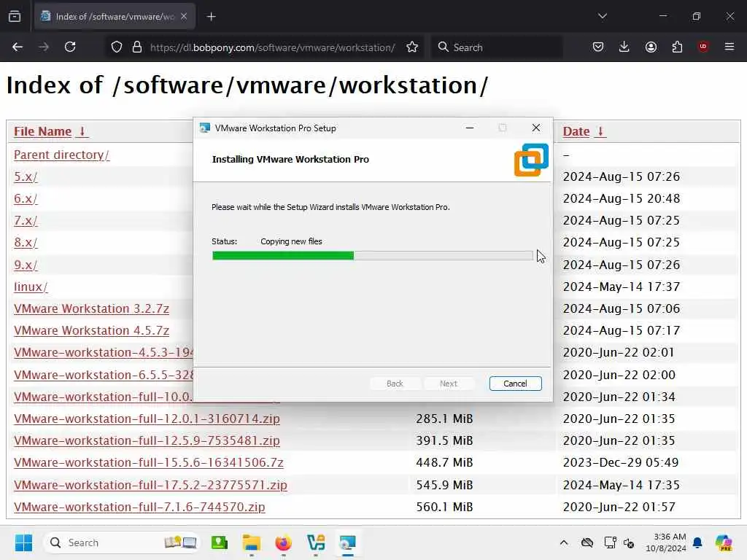Open the 5.x/ folder link
747x560 pixels.
(x=26, y=176)
